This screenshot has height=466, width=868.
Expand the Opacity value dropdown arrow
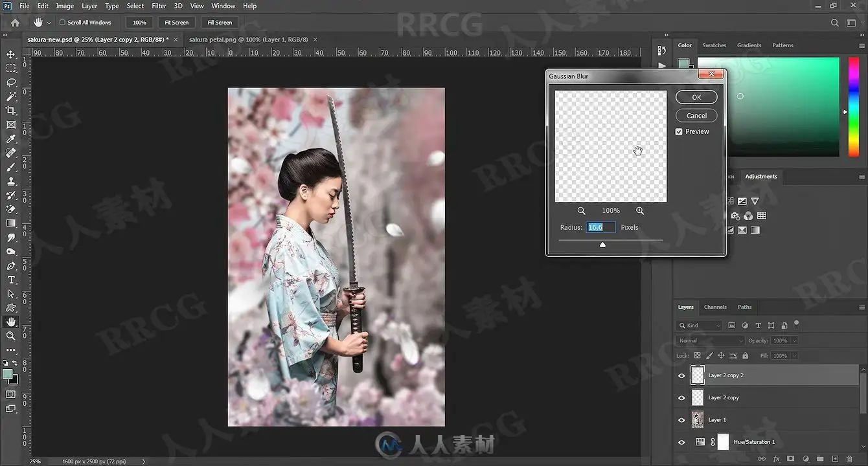point(794,340)
